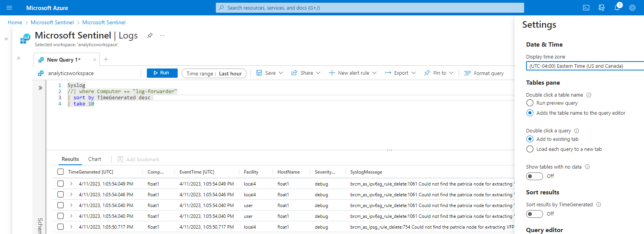The height and width of the screenshot is (234, 644).
Task: Pin the Microsoft Sentinel Logs blade
Action: click(150, 35)
